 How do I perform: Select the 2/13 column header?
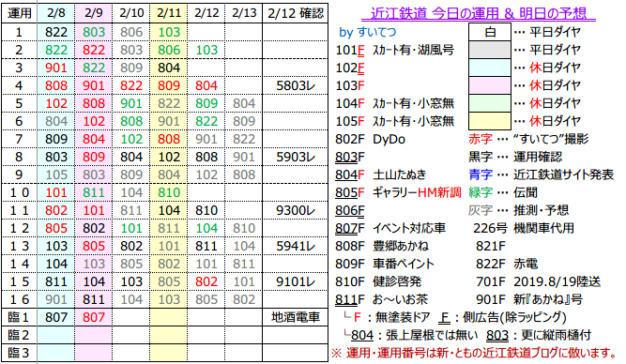(243, 13)
